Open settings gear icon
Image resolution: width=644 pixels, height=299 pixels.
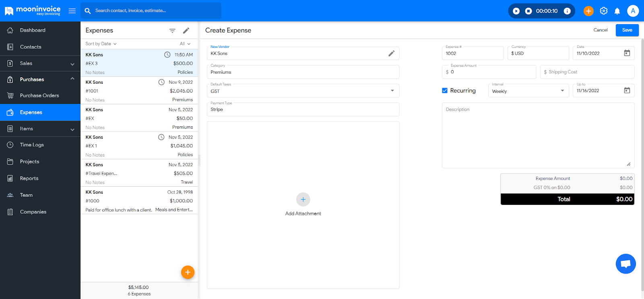pyautogui.click(x=604, y=11)
